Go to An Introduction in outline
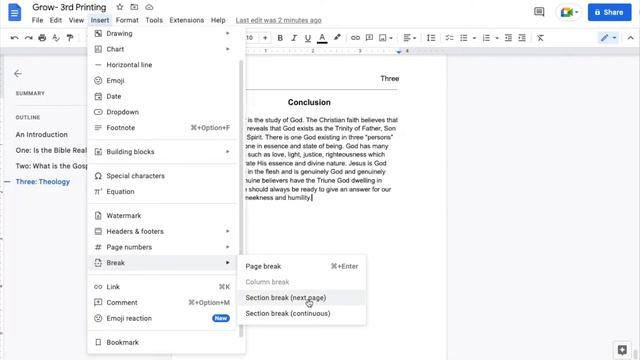The height and width of the screenshot is (360, 640). (x=42, y=134)
